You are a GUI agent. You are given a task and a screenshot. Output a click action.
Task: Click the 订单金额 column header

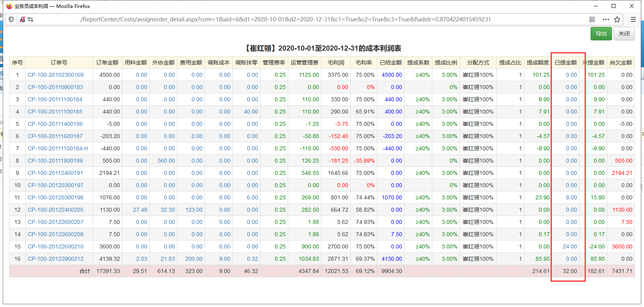tap(107, 63)
